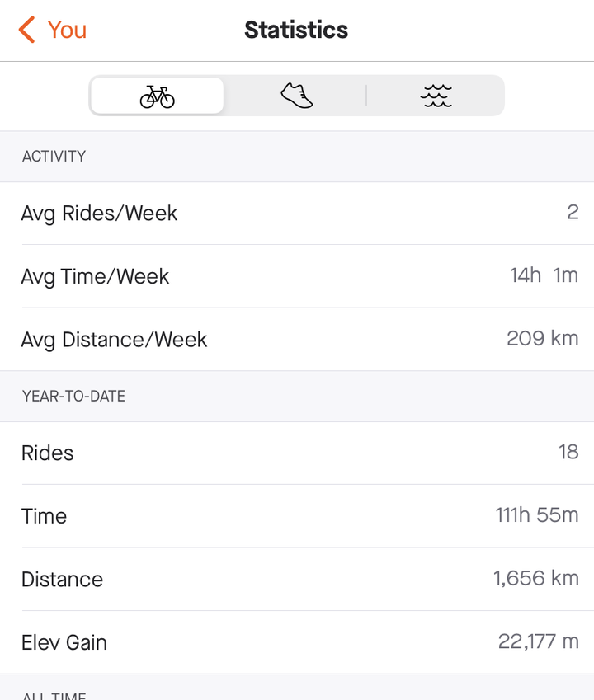Tap the year-to-date Time row
Screen dimensions: 594x700
pos(297,515)
